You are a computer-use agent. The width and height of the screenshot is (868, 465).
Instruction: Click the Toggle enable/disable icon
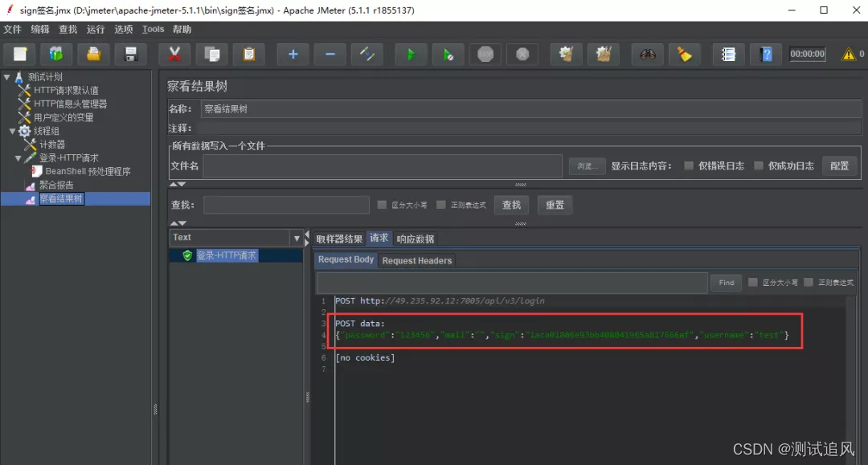(367, 54)
